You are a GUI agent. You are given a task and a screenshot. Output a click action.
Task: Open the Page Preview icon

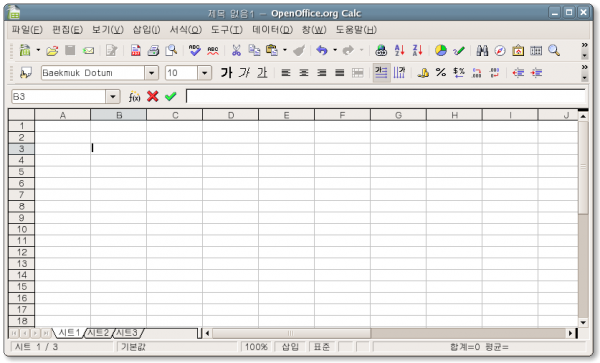click(171, 50)
